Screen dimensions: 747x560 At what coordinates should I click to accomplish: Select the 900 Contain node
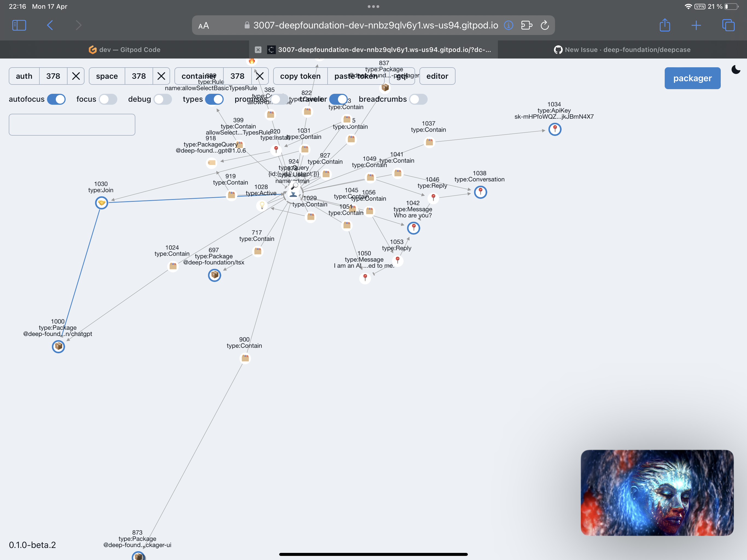(245, 358)
